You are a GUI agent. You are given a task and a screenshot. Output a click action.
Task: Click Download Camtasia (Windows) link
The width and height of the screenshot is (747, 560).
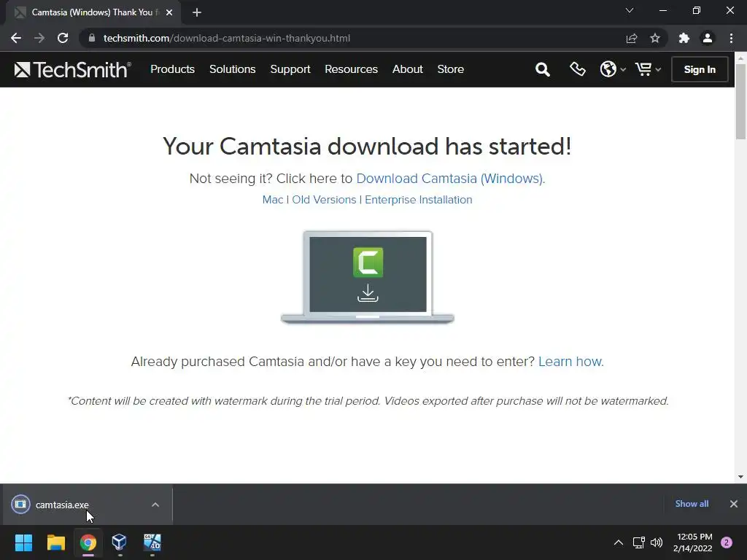click(x=450, y=179)
